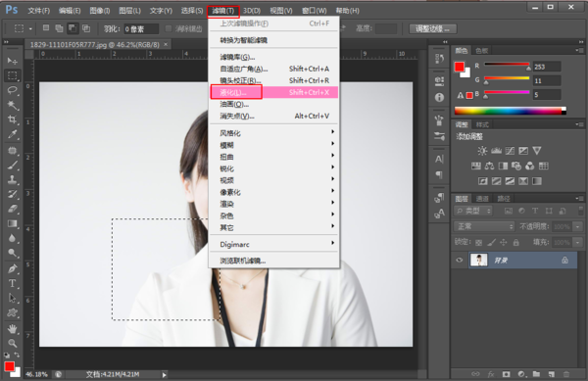This screenshot has height=381, width=588.
Task: Click the feather (羽化) input field
Action: (x=141, y=28)
